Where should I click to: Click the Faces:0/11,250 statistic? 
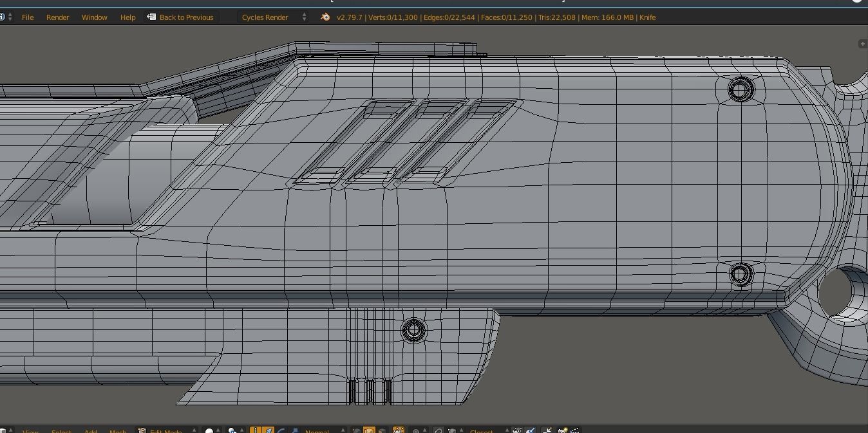tap(507, 17)
